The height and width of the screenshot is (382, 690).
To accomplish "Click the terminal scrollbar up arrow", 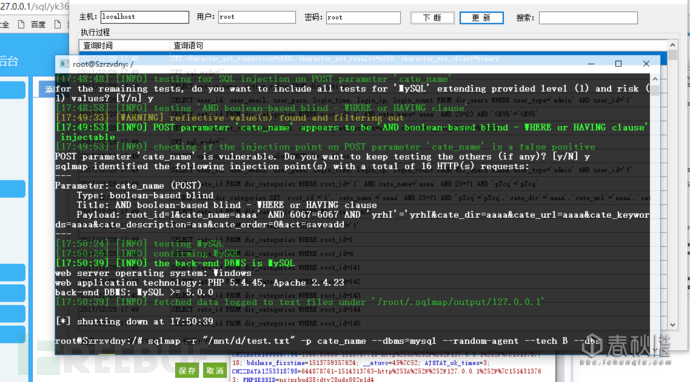I will point(655,79).
